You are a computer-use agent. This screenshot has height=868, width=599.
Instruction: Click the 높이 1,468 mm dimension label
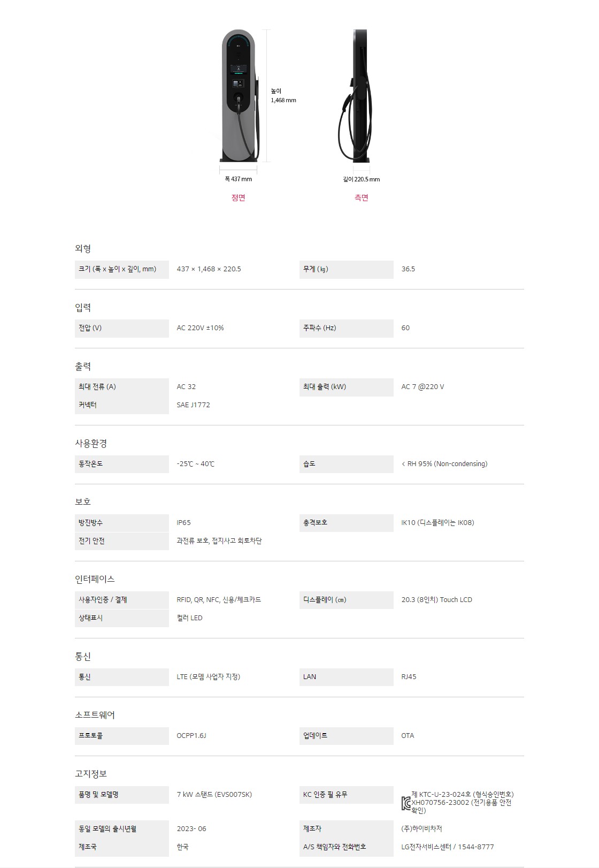click(x=283, y=96)
